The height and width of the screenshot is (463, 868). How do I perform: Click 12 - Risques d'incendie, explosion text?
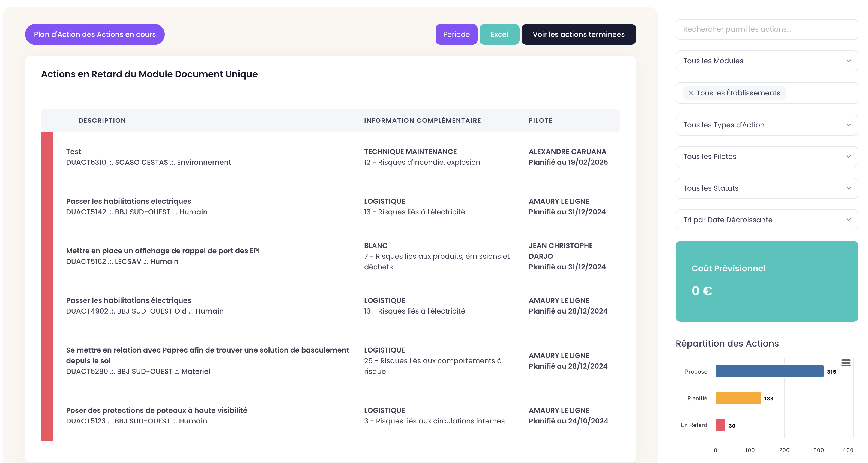click(x=422, y=162)
